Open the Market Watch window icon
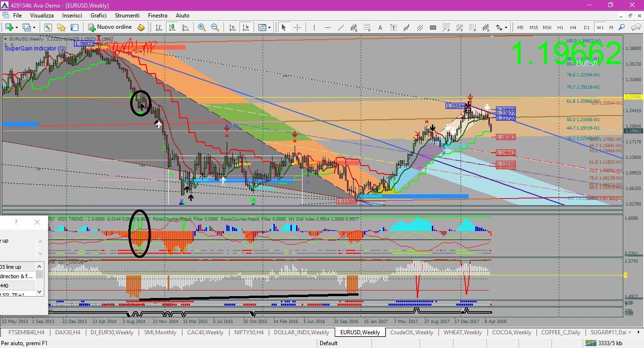644x348 pixels. pos(48,27)
